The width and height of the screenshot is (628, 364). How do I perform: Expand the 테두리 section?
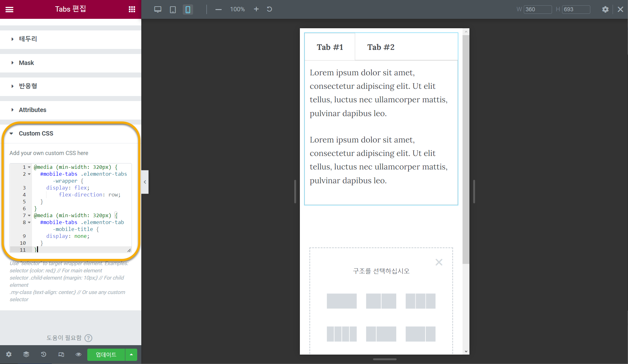pos(28,39)
